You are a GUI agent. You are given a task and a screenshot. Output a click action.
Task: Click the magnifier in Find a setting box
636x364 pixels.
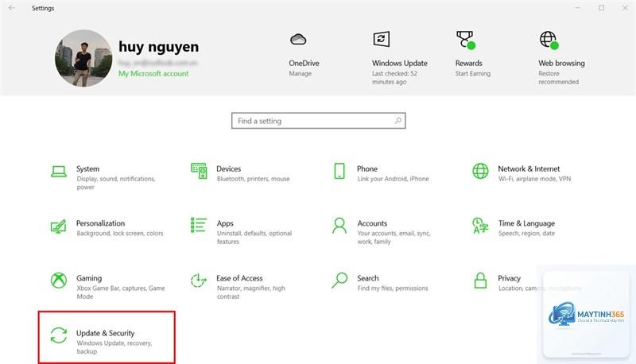click(398, 121)
